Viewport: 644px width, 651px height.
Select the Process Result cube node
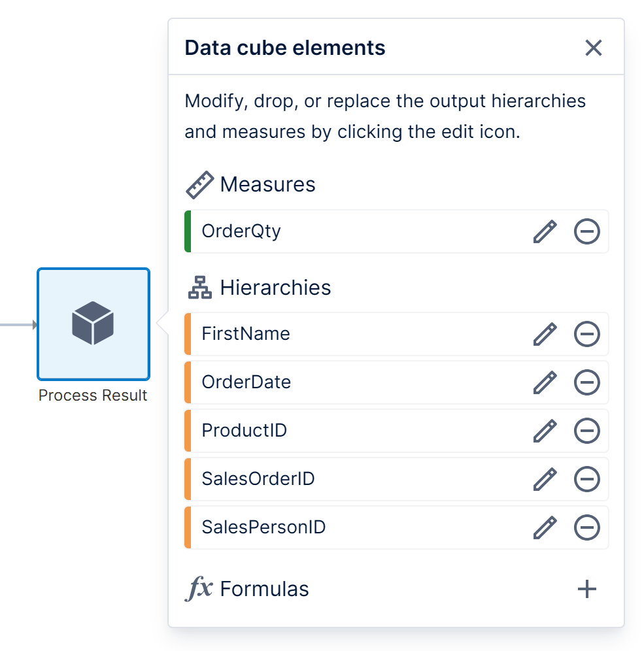(93, 324)
